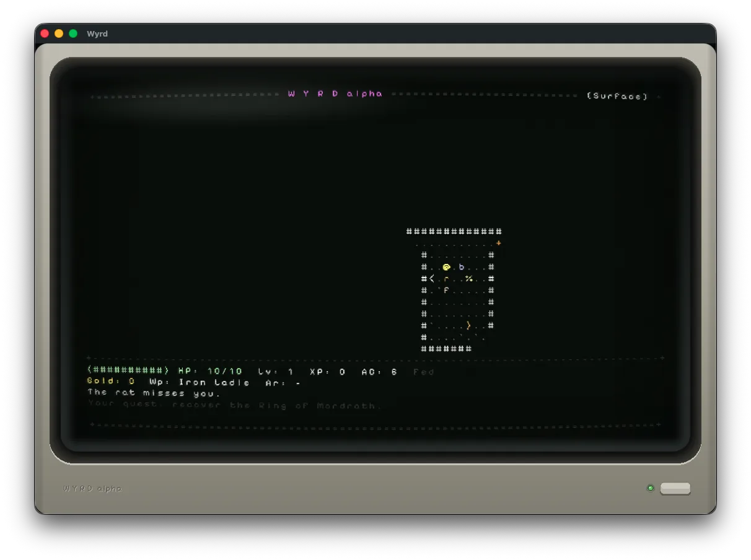The height and width of the screenshot is (560, 751).
Task: Close the Wyrd window with red button
Action: (x=45, y=33)
